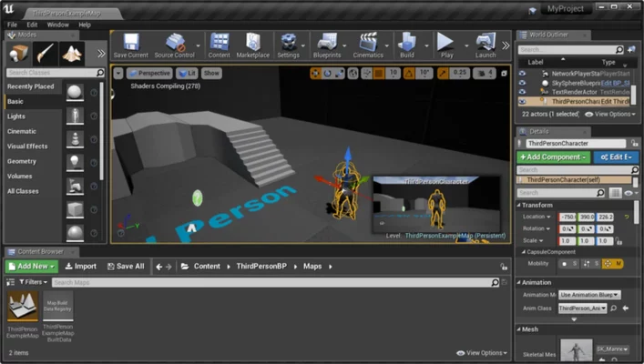Image resolution: width=644 pixels, height=364 pixels.
Task: Click the green Add Component button
Action: pyautogui.click(x=553, y=157)
